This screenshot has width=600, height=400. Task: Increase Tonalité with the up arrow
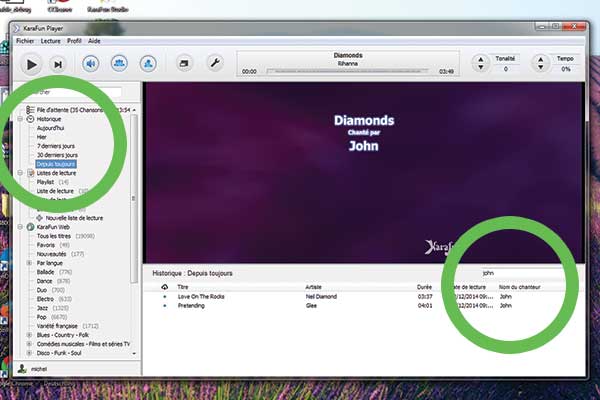tap(479, 59)
